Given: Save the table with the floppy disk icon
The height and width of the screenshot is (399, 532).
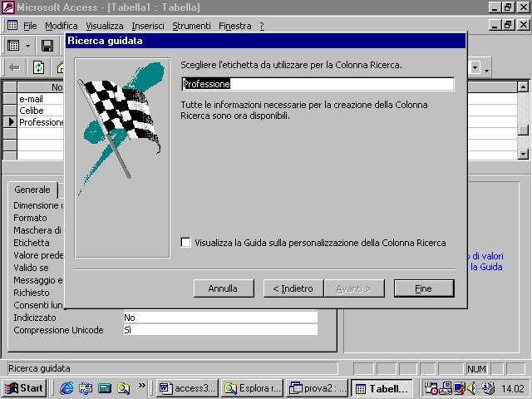Looking at the screenshot, I should (x=47, y=46).
